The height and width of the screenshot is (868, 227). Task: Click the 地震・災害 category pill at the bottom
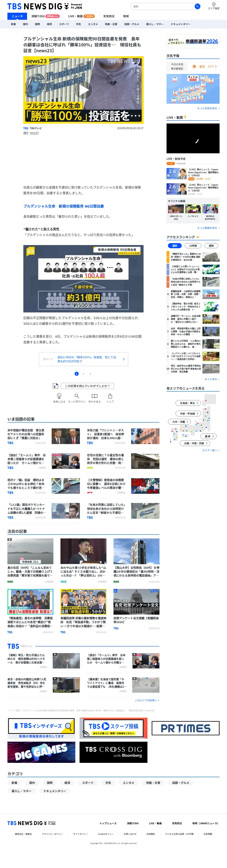pyautogui.click(x=153, y=783)
